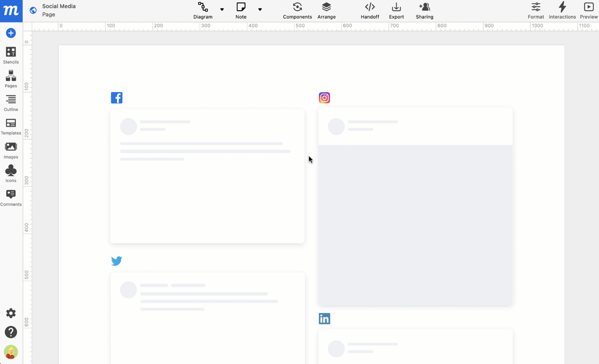Start Preview mode
599x364 pixels.
[x=589, y=10]
